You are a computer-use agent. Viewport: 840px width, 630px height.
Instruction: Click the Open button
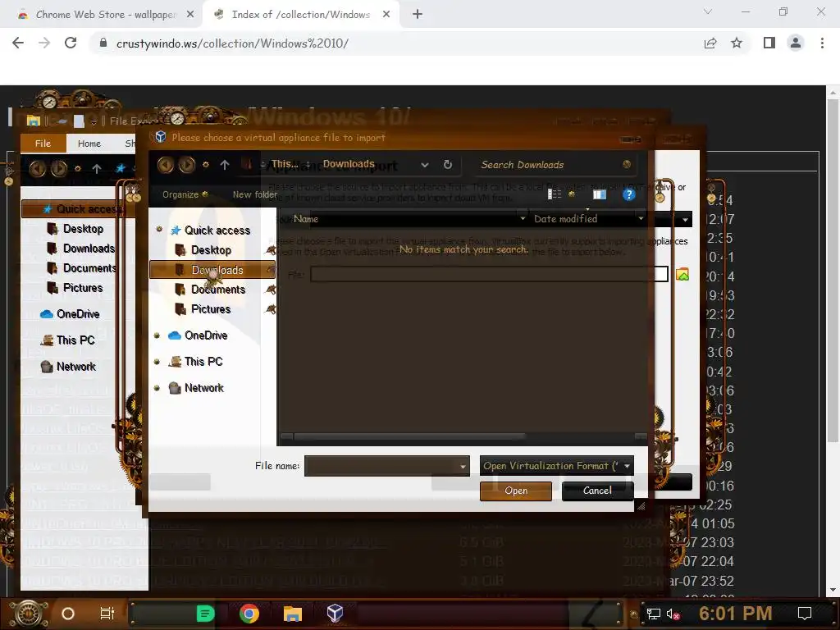coord(516,491)
